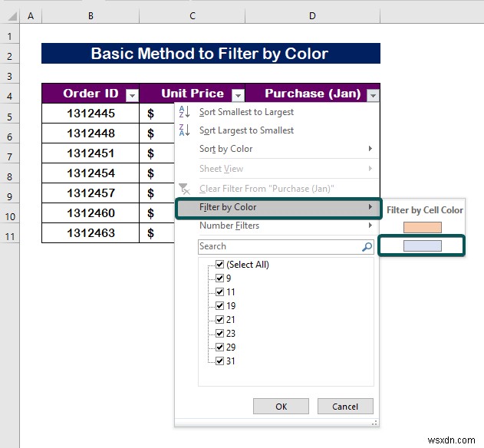Uncheck the value 11 checkbox
The height and width of the screenshot is (448, 484).
(x=219, y=292)
